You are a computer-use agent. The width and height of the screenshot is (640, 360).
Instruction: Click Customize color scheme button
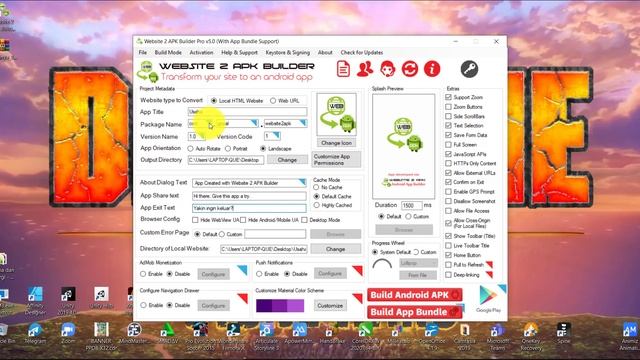[x=330, y=306]
